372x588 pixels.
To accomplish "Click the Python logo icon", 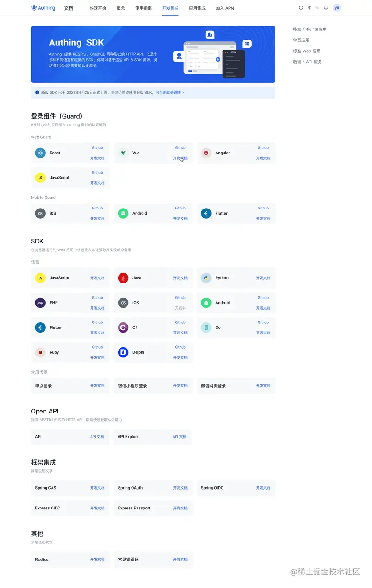I will click(206, 278).
